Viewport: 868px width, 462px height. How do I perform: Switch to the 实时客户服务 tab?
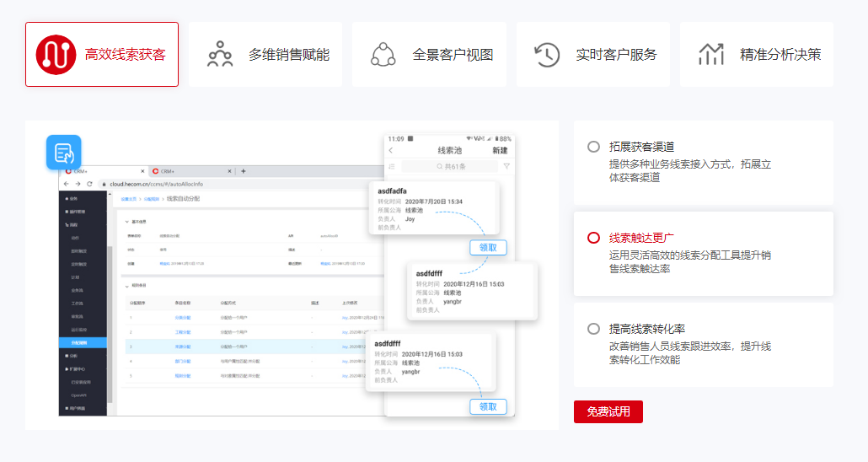[593, 54]
